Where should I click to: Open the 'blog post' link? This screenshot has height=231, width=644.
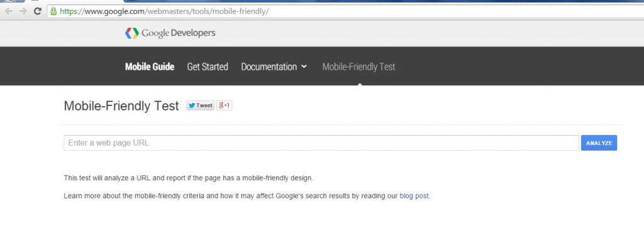[414, 196]
